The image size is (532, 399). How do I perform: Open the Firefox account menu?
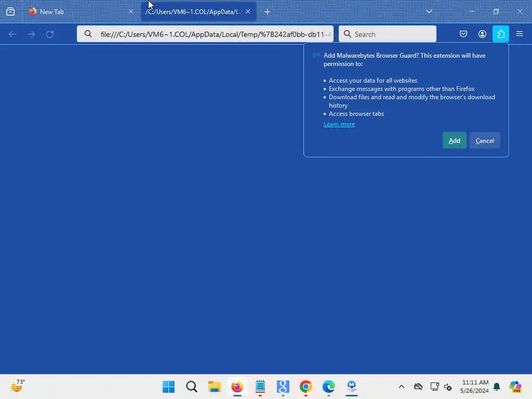[x=482, y=34]
